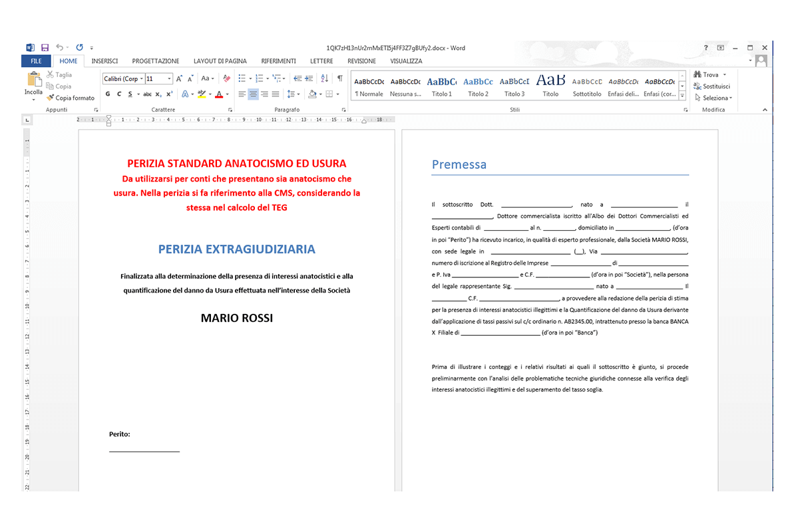Decrease paragraph indent
The image size is (794, 532).
click(298, 78)
